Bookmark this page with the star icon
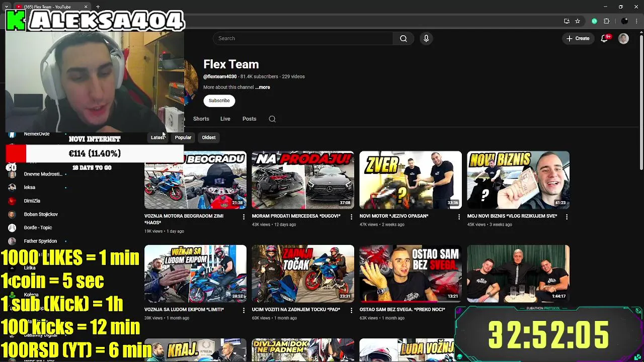Screen dimensions: 644x362 pos(578,21)
